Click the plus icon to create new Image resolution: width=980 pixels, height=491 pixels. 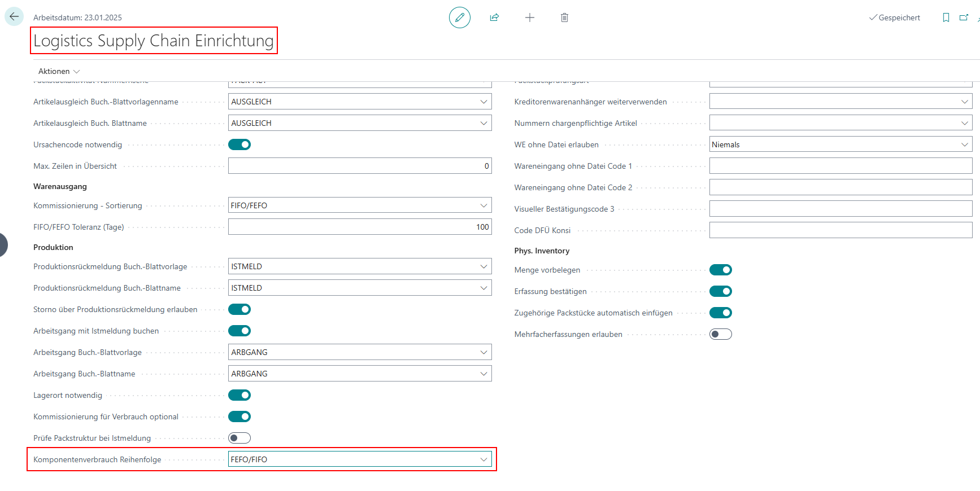coord(529,17)
